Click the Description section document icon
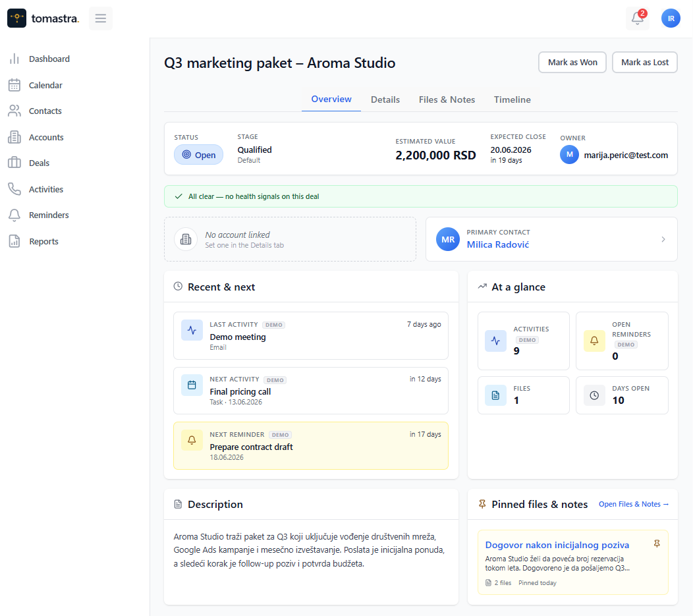The image size is (693, 616). (178, 504)
